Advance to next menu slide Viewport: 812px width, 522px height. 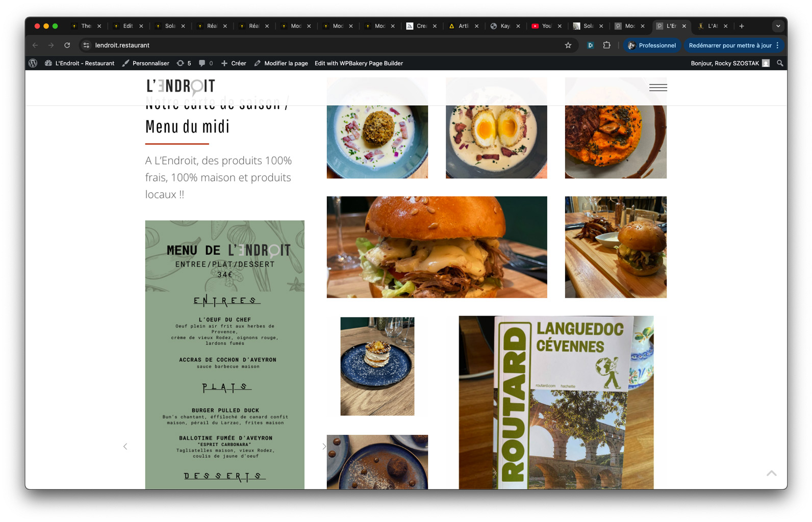pyautogui.click(x=324, y=447)
